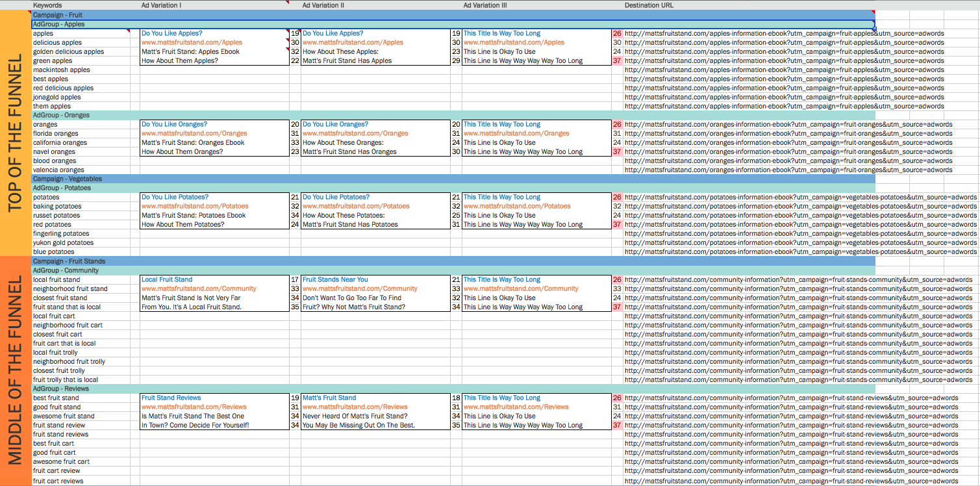Click the AdGroup - Potatoes row
Image resolution: width=980 pixels, height=486 pixels.
453,188
